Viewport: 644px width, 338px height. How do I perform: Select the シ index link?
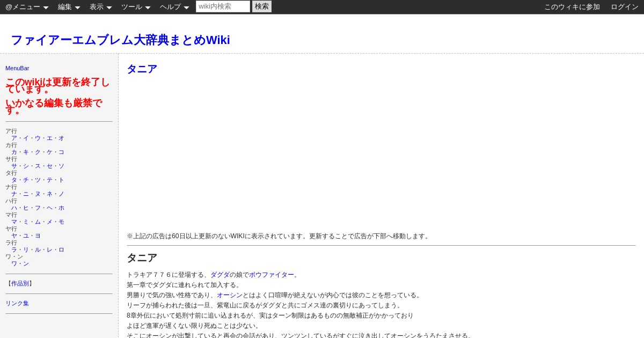26,166
